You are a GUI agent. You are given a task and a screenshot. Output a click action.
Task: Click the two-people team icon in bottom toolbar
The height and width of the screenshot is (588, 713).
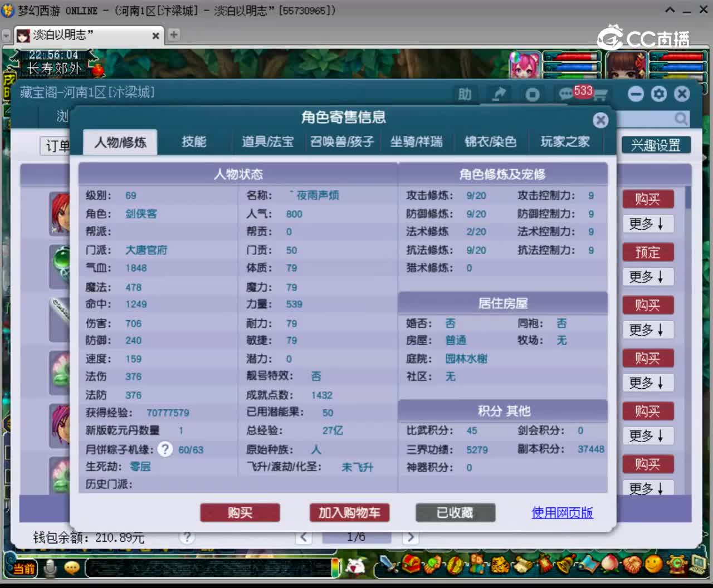[477, 564]
